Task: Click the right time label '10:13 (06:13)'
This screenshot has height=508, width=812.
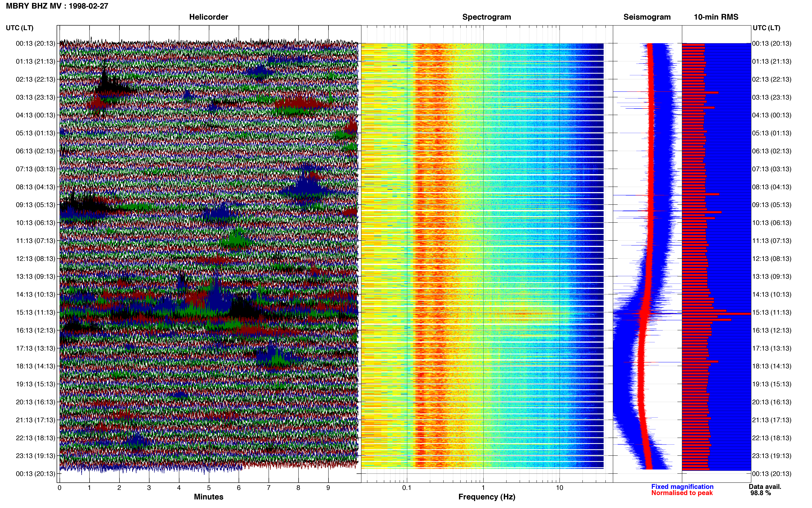Action: [772, 223]
